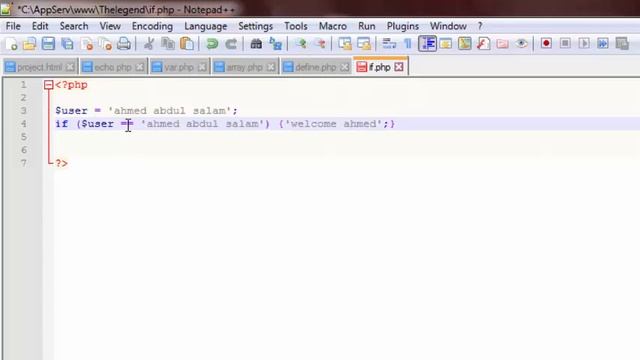The width and height of the screenshot is (640, 360).
Task: Play back the recorded macro
Action: 584,44
